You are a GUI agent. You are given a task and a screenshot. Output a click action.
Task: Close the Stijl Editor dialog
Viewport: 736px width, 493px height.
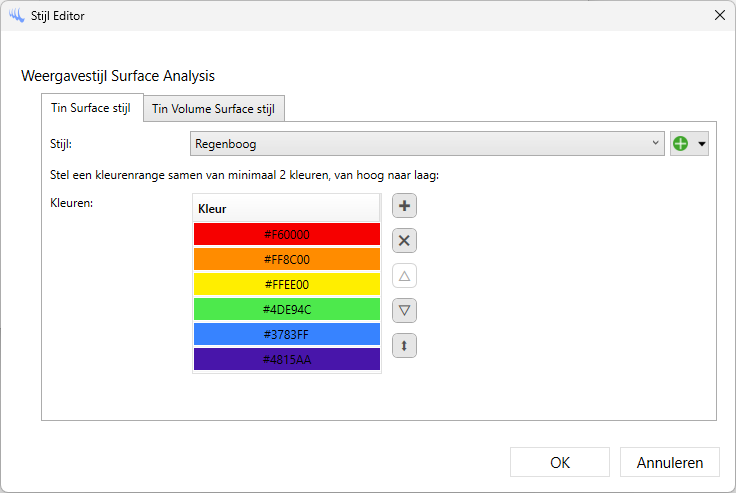719,15
